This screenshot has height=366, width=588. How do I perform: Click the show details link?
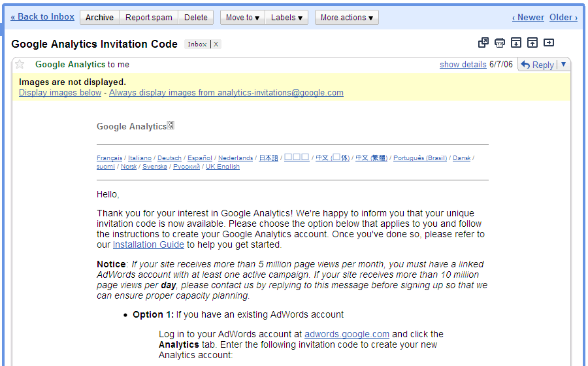[463, 65]
